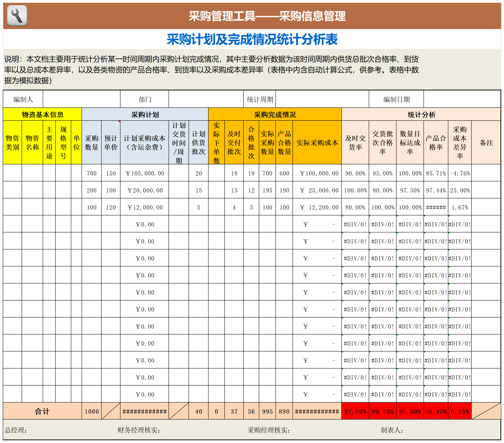Click the 计划交货时间/周期 column header
This screenshot has height=443, width=504.
(179, 142)
